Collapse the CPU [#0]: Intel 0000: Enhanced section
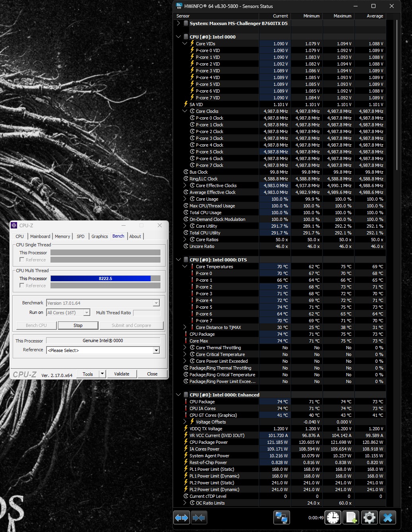 [178, 395]
